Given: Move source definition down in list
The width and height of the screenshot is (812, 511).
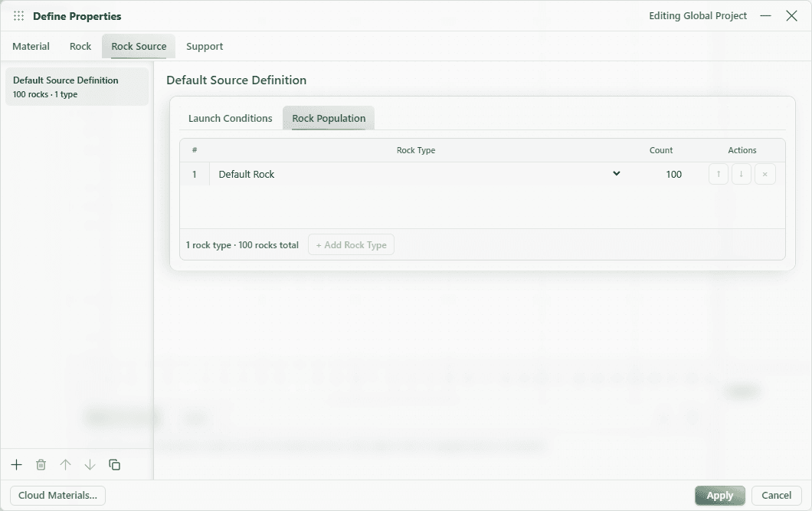Looking at the screenshot, I should click(x=90, y=465).
